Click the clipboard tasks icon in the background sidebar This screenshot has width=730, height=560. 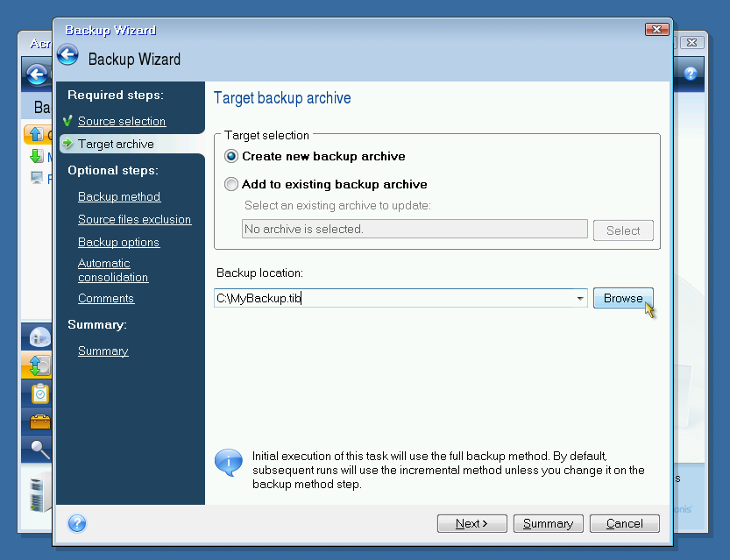(39, 393)
